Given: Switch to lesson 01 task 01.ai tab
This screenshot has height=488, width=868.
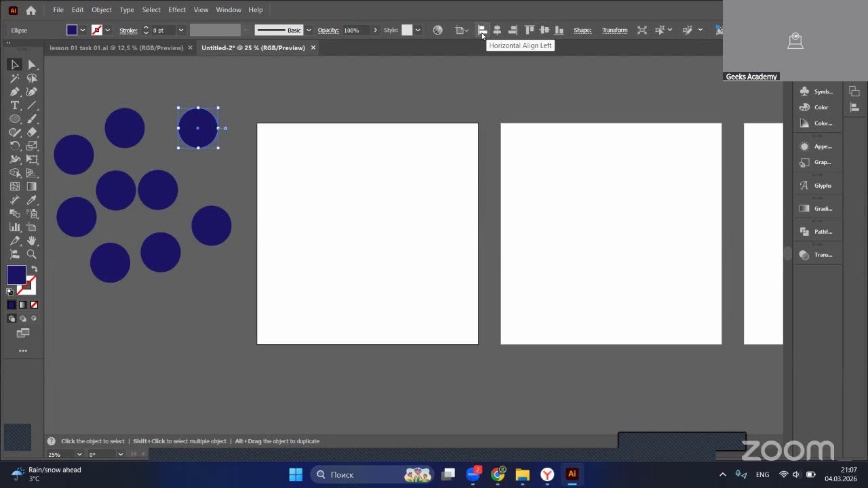Looking at the screenshot, I should click(116, 48).
